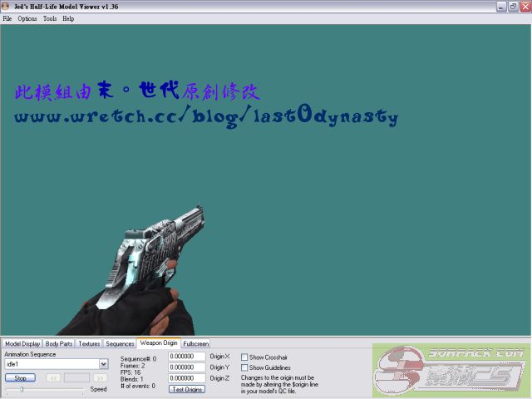Viewport: 532px width, 399px height.
Task: Adjust the animation Speed slider
Action: (x=22, y=390)
